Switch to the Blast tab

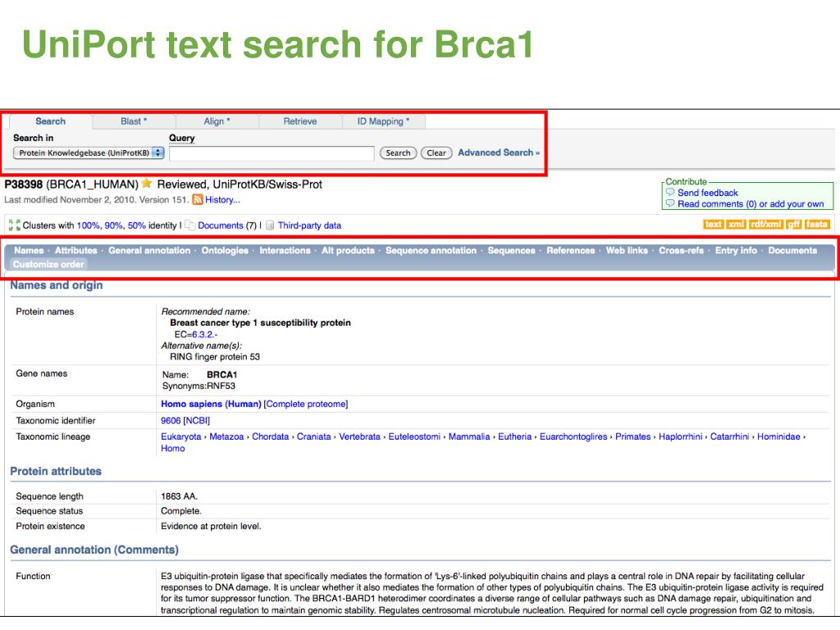click(x=134, y=121)
